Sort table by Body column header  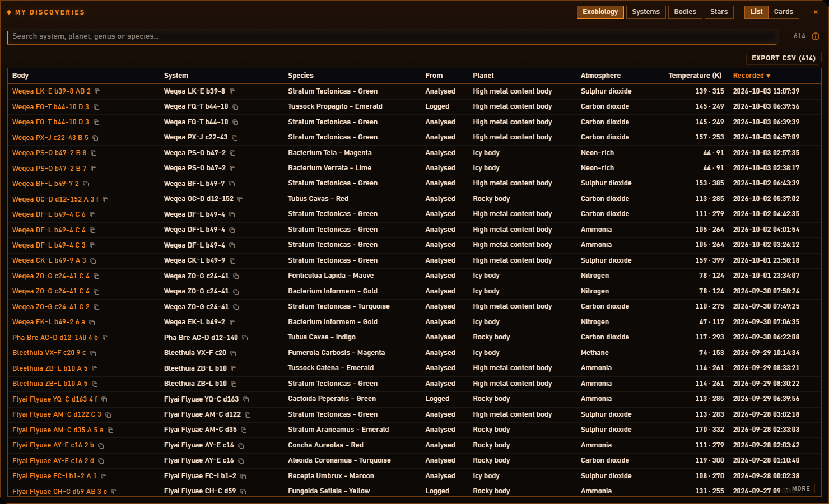pyautogui.click(x=20, y=76)
